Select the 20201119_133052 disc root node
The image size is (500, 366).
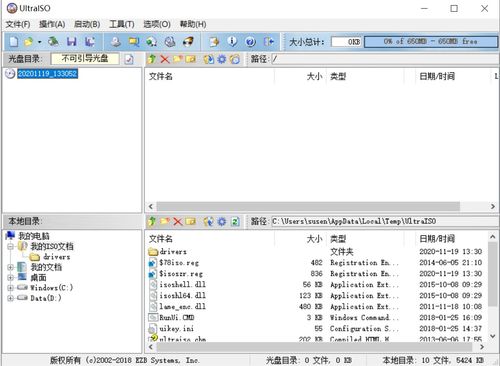47,74
